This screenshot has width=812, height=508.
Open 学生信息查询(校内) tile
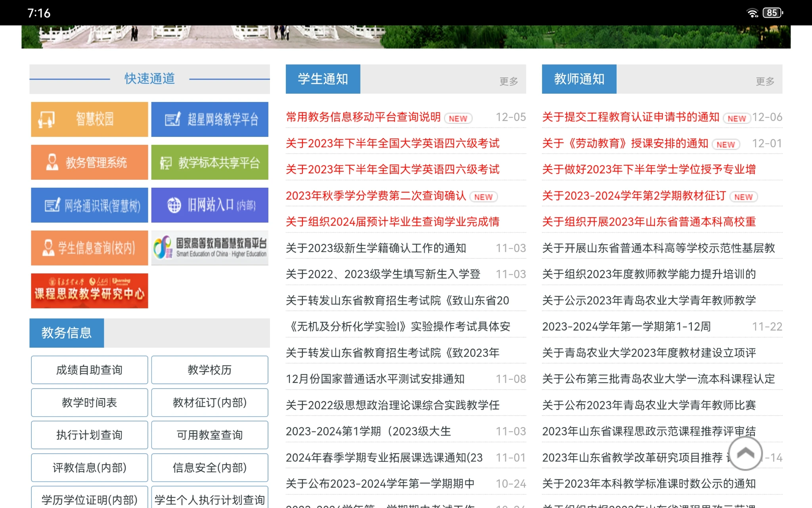[x=89, y=248]
